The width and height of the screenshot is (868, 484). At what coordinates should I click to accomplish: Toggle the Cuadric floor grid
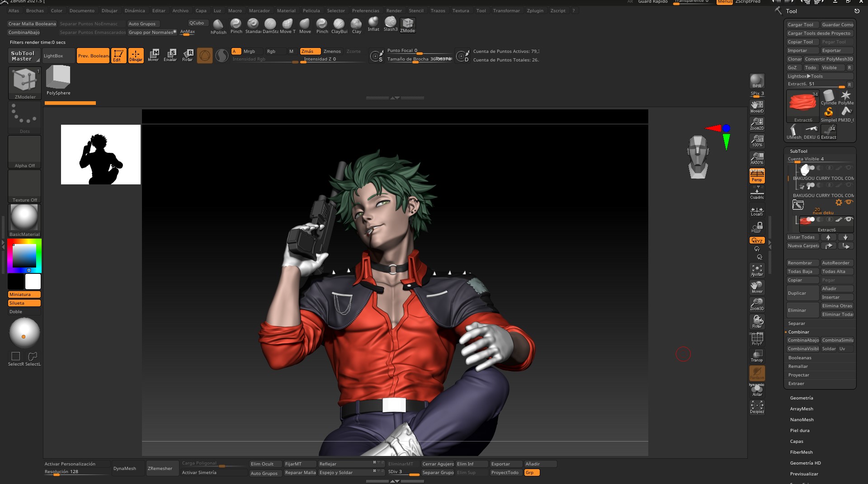[x=757, y=193]
